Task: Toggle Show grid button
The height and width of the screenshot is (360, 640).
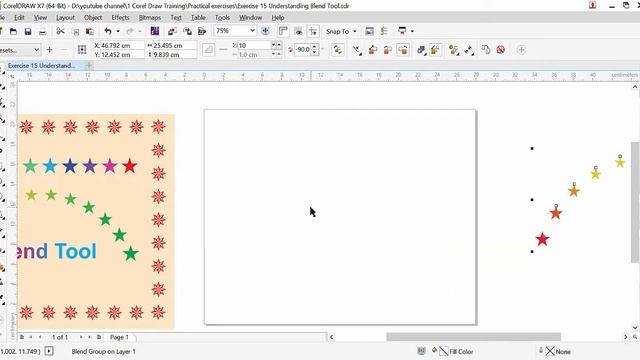Action: (x=298, y=31)
